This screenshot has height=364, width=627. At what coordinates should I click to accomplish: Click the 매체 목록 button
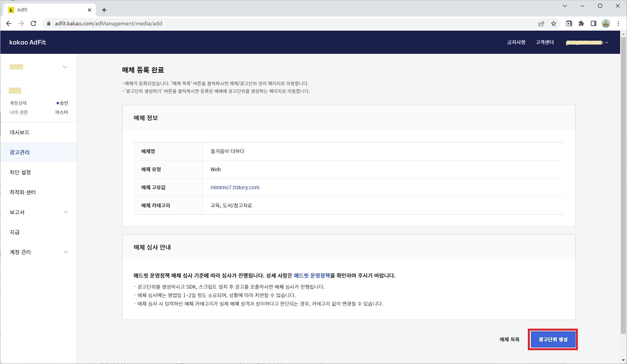coord(509,339)
